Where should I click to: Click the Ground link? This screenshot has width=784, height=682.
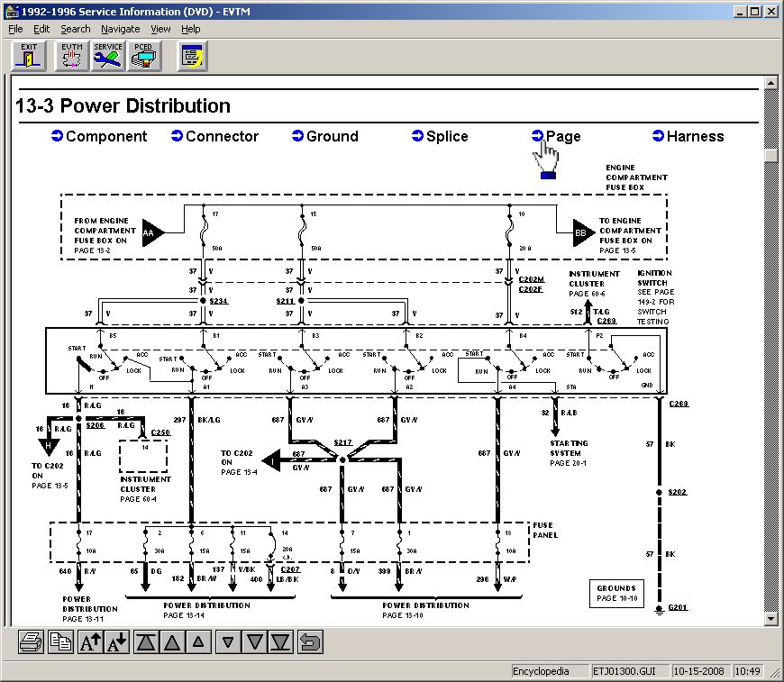333,136
